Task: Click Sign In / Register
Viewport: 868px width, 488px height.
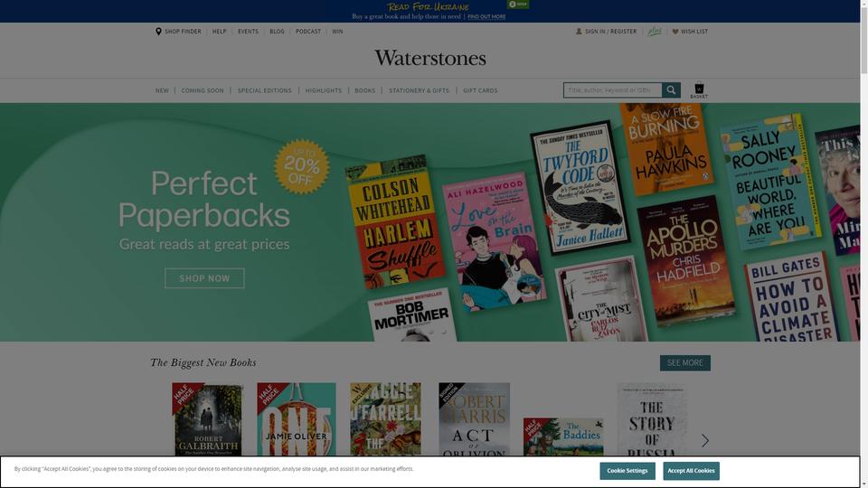Action: click(x=606, y=32)
